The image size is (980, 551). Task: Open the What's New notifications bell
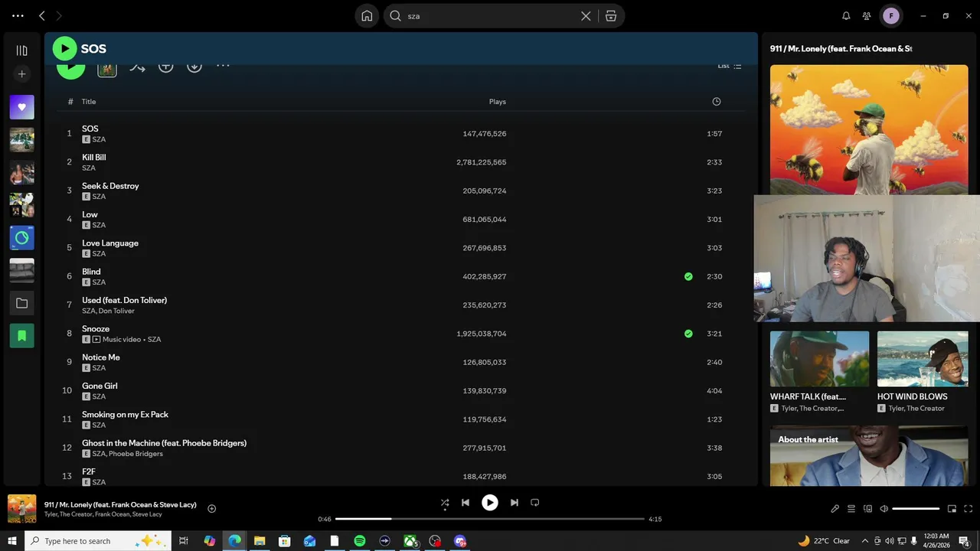tap(846, 15)
